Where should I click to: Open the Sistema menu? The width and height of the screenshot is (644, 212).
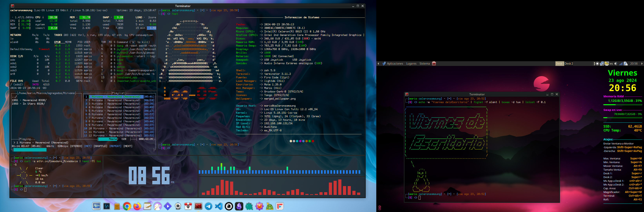click(424, 64)
